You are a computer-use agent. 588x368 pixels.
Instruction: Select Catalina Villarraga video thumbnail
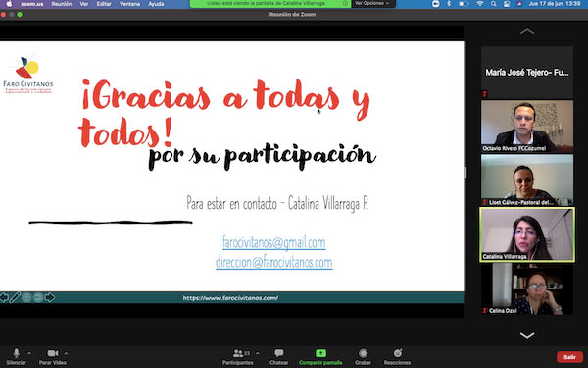coord(527,235)
